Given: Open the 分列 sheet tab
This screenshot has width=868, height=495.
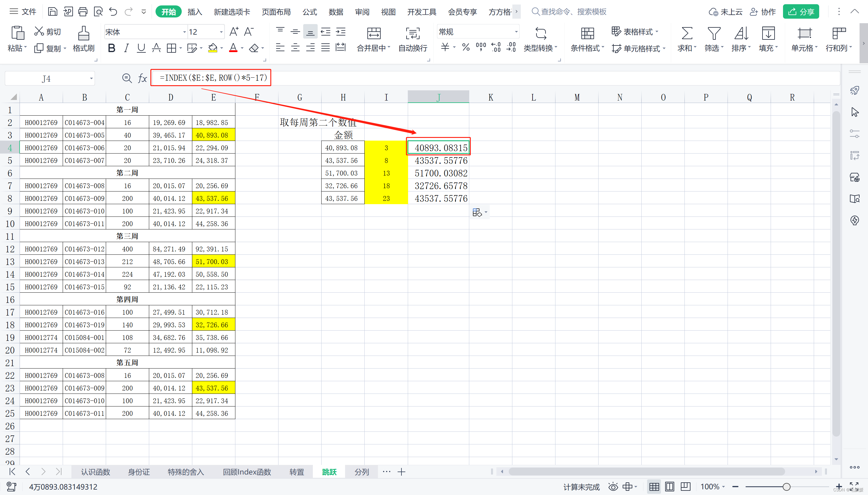Looking at the screenshot, I should coord(361,472).
